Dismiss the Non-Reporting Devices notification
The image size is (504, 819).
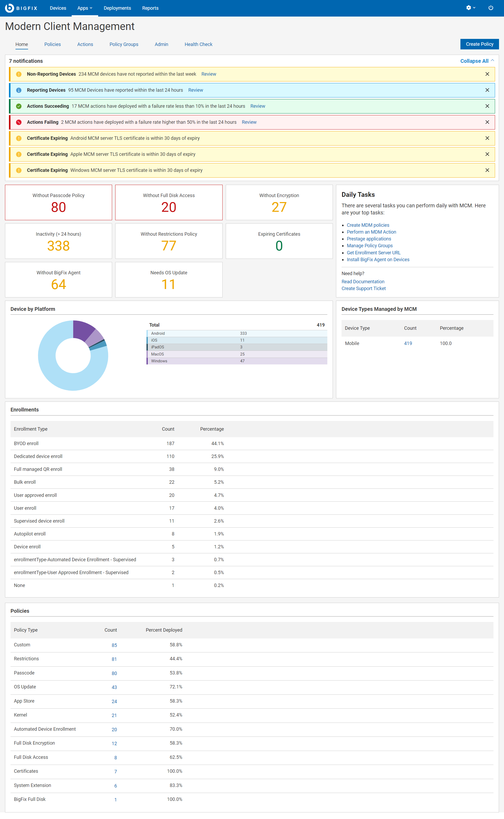(x=487, y=74)
